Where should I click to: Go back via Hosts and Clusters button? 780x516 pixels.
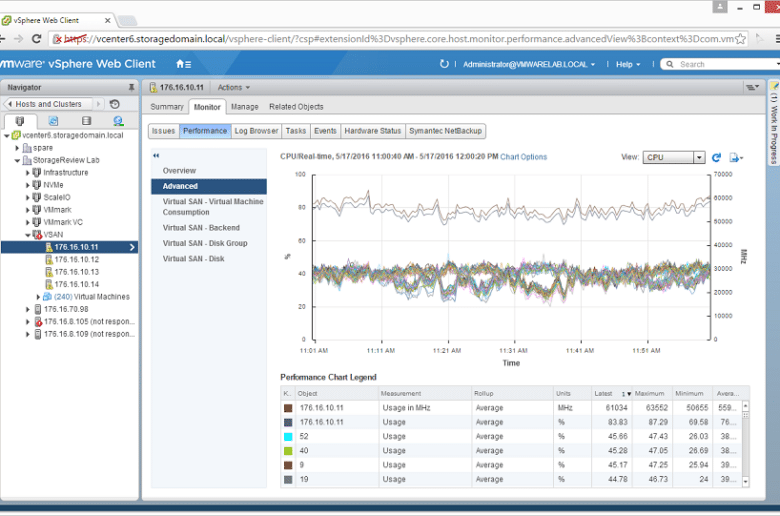tap(48, 104)
